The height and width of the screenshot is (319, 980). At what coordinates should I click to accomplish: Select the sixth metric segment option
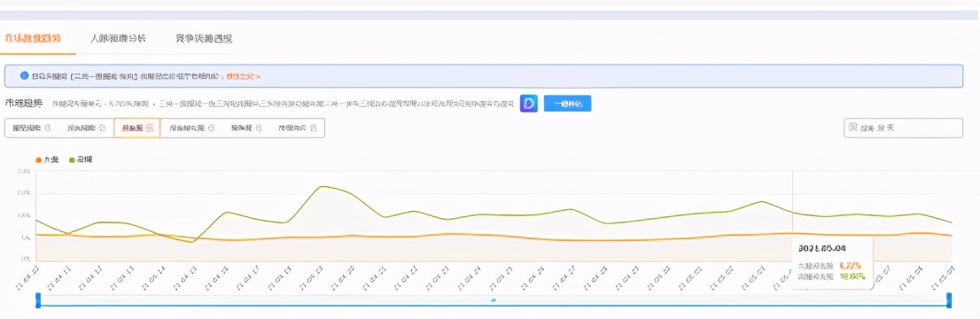point(297,128)
